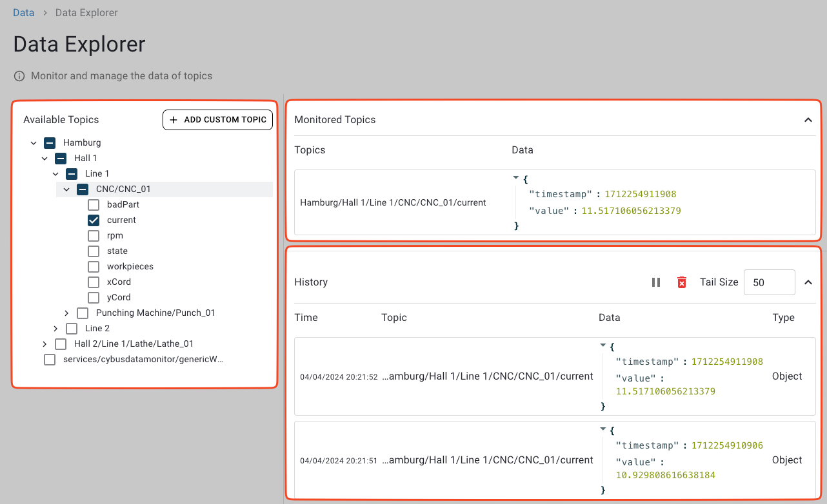
Task: Click the Data Explorer breadcrumb item
Action: pos(86,12)
